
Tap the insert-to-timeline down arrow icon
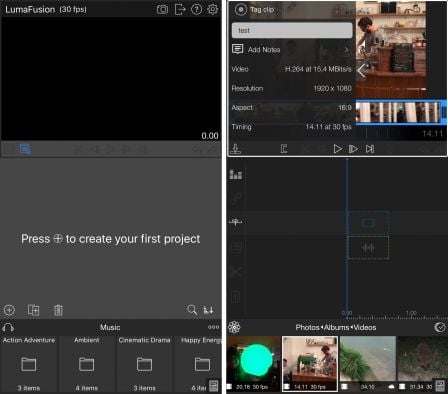[x=236, y=149]
